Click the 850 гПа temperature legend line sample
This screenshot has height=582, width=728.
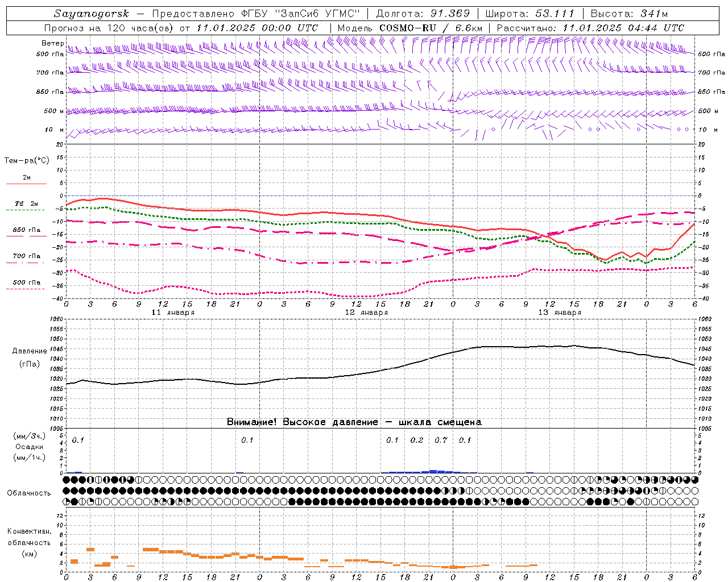26,236
